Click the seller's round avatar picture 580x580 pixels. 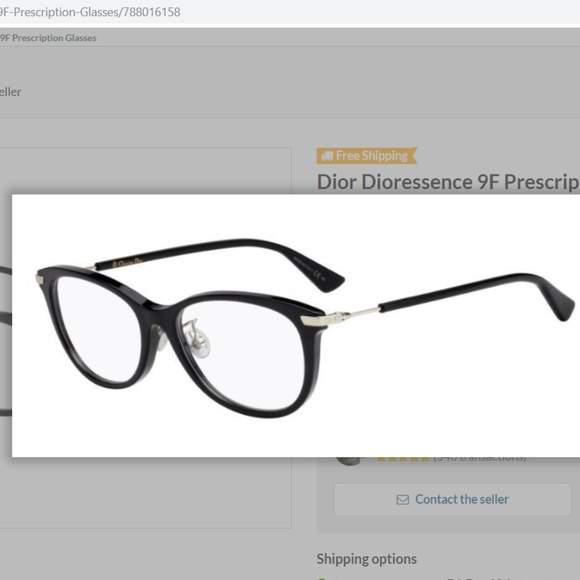[x=348, y=461]
